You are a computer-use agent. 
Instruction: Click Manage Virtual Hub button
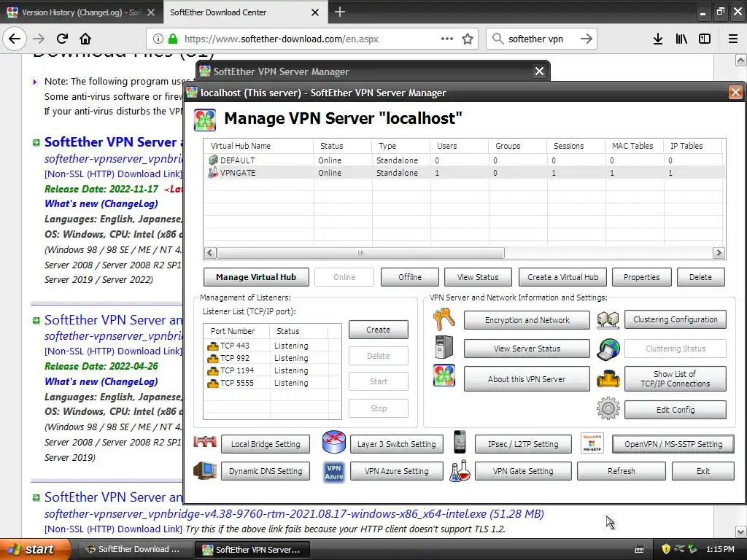coord(256,276)
